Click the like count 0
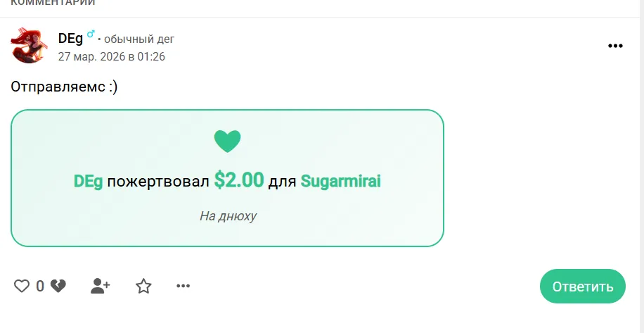 coord(40,286)
